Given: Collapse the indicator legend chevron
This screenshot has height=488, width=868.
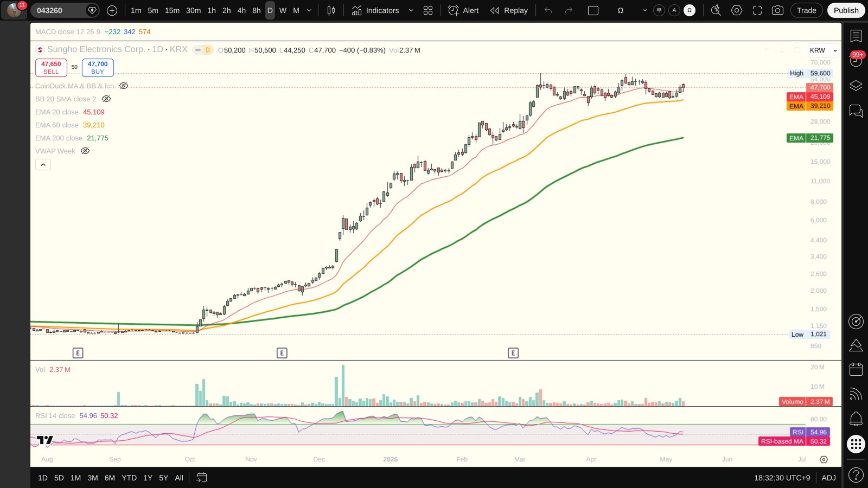Looking at the screenshot, I should point(43,164).
